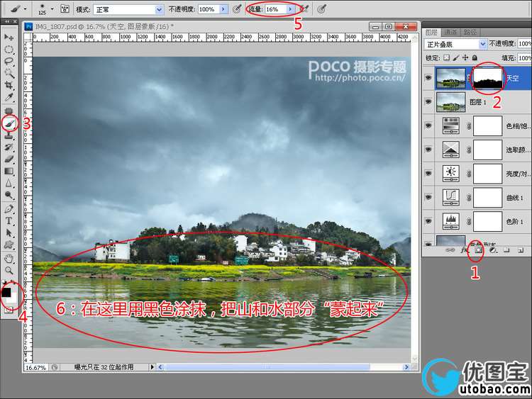The height and width of the screenshot is (399, 532).
Task: Select the Eraser tool
Action: click(9, 159)
